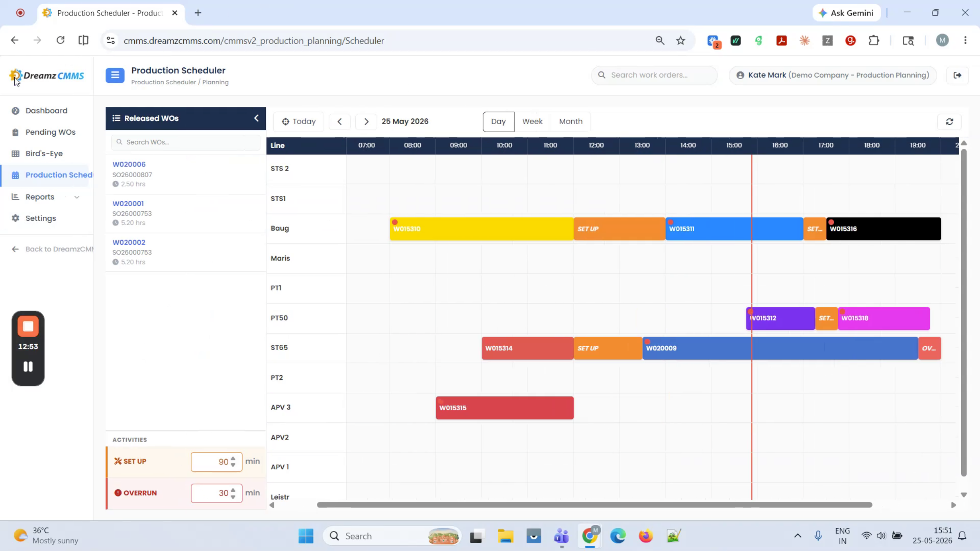
Task: Click the ST65 line row label
Action: 279,348
